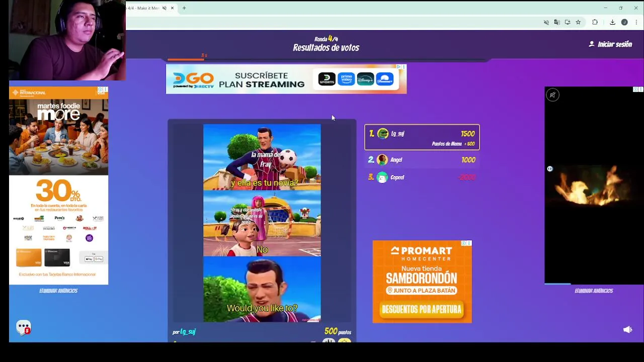Click Eliminar anuncios under left ad

click(58, 291)
